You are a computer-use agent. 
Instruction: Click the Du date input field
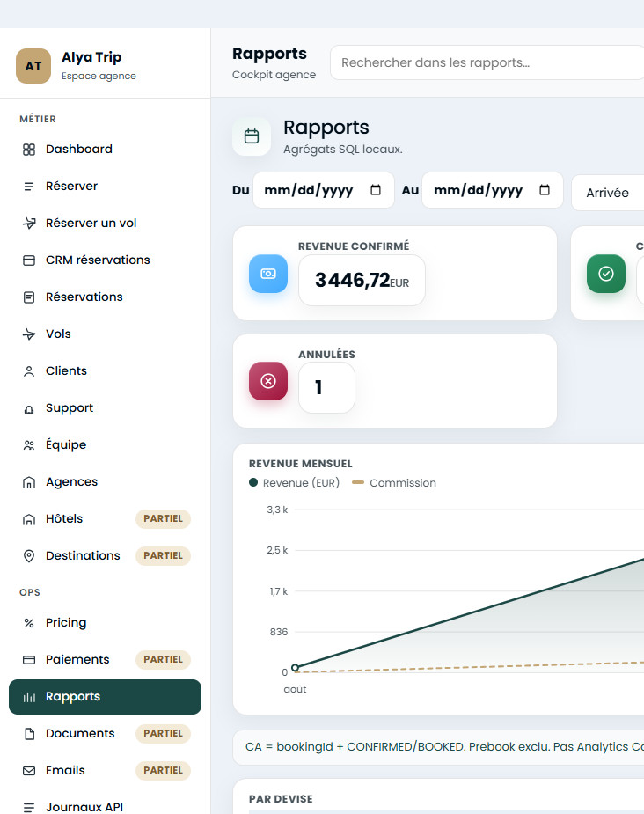point(323,190)
